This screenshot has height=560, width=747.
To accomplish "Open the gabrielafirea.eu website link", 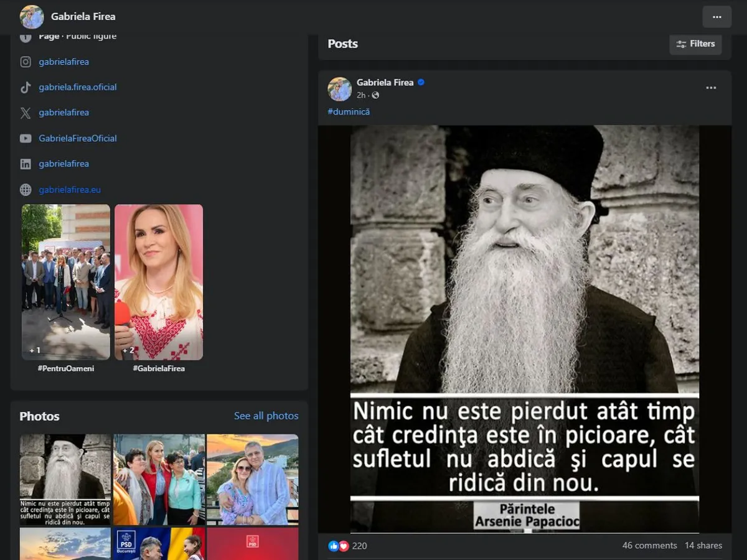I will (x=70, y=190).
